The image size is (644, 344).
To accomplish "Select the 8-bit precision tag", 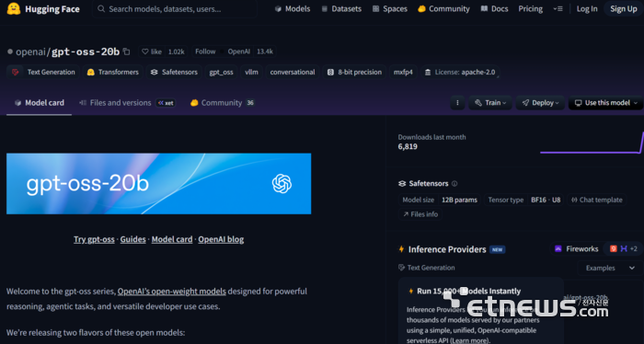I will [x=354, y=73].
